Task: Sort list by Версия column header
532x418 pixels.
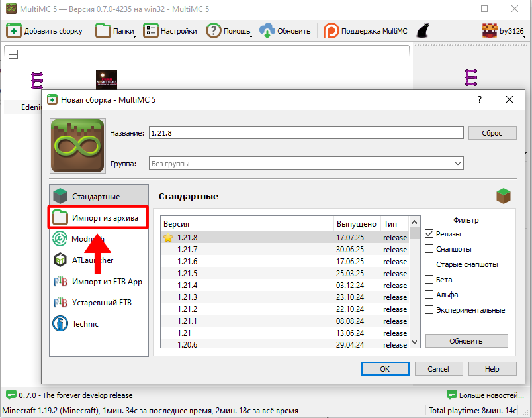Action: coord(247,224)
